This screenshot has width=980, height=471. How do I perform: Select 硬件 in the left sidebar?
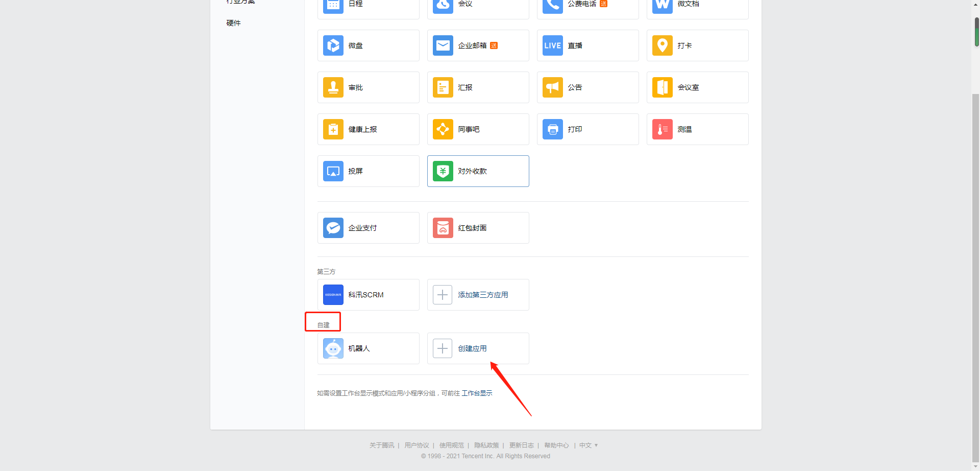234,22
